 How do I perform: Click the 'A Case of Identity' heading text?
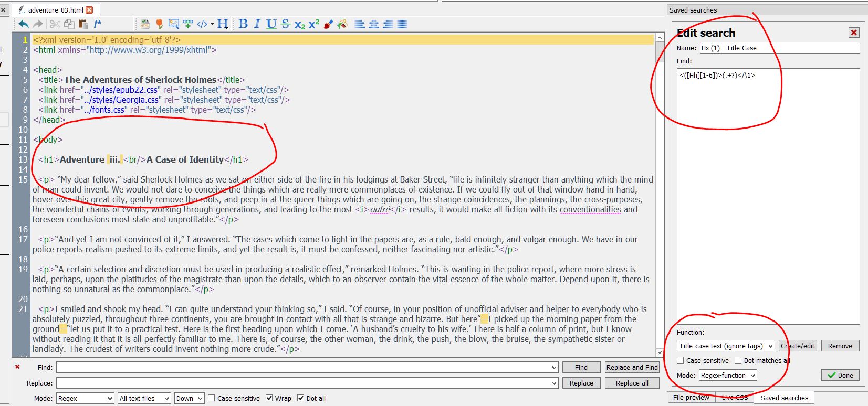click(185, 159)
